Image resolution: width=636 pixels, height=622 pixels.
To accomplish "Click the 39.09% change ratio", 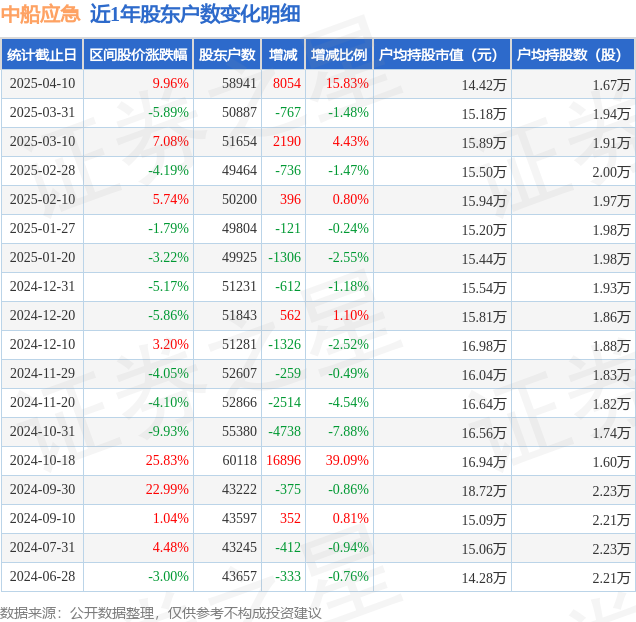I will point(347,460).
